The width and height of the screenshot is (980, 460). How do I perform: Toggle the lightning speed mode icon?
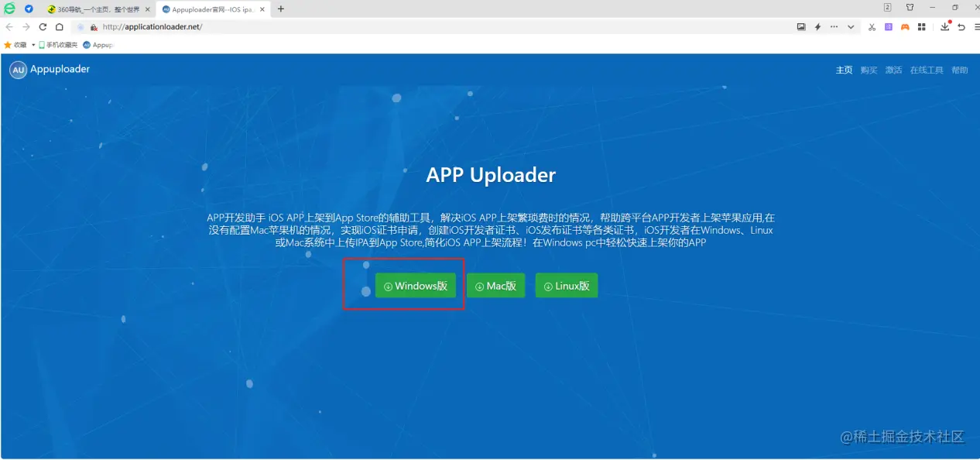click(817, 26)
